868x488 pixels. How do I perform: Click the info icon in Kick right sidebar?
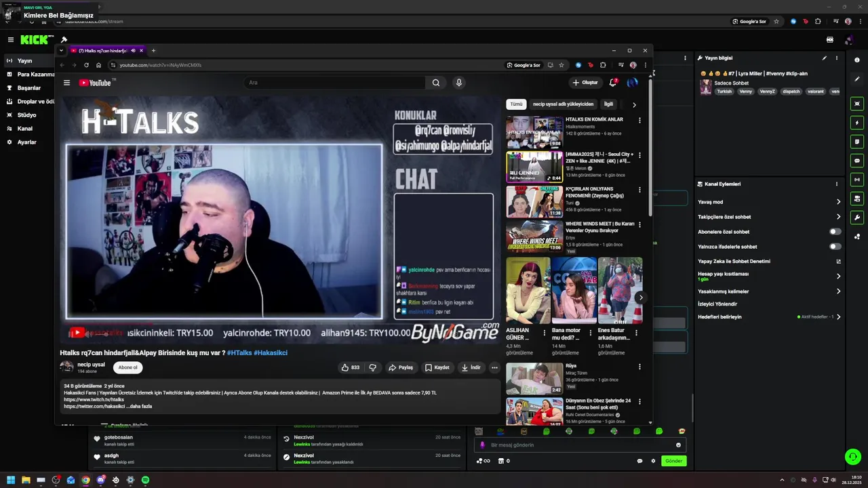tap(857, 60)
